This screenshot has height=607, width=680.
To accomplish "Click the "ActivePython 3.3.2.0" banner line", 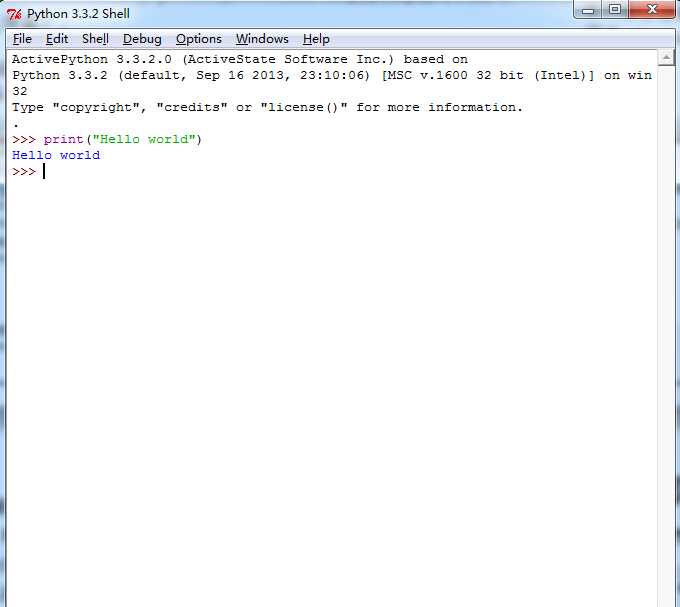I will 239,59.
